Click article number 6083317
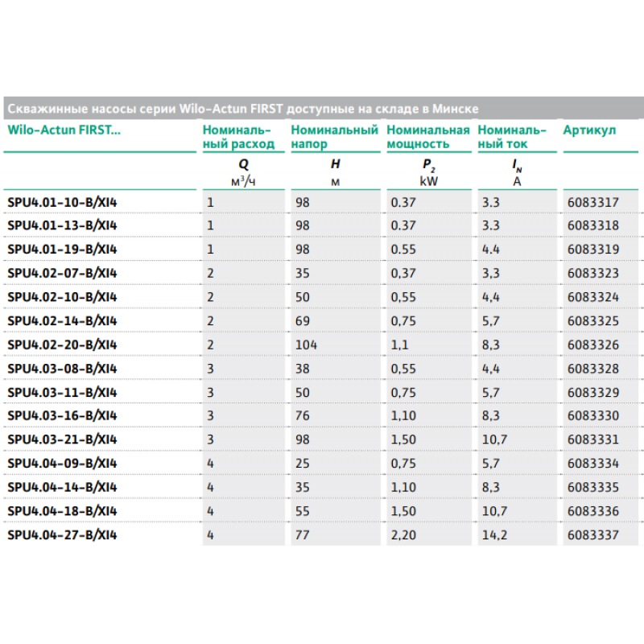The width and height of the screenshot is (644, 644). 593,203
